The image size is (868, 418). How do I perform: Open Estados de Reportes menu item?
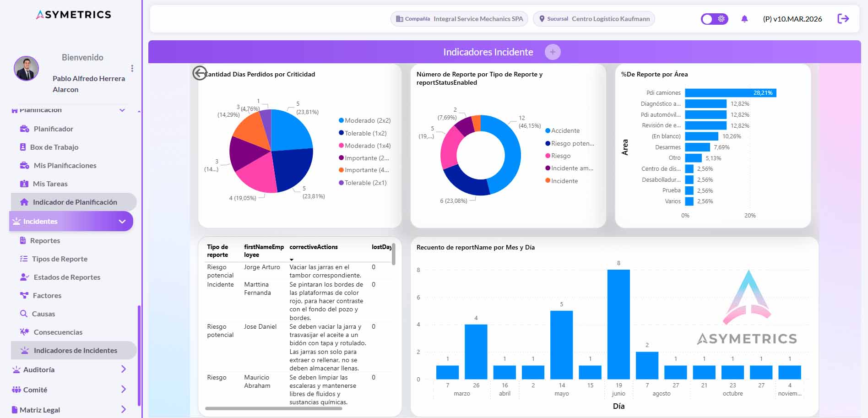tap(67, 277)
